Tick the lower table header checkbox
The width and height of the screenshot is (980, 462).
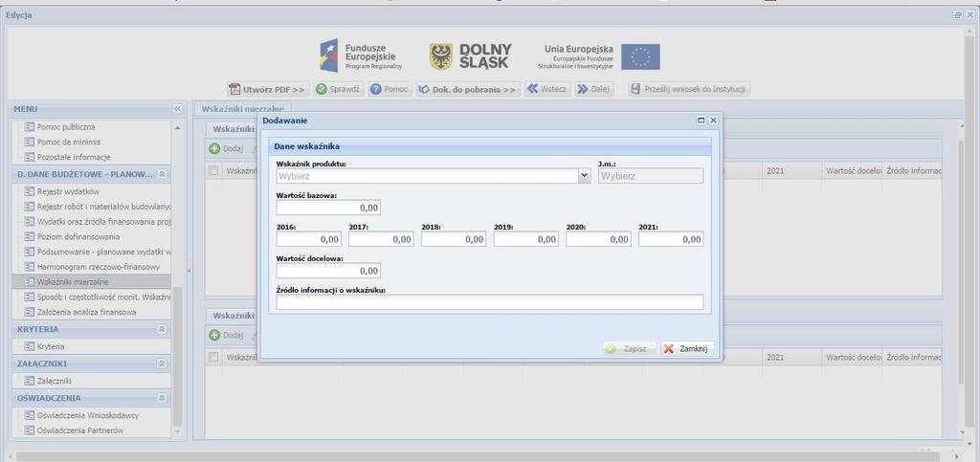tap(213, 357)
